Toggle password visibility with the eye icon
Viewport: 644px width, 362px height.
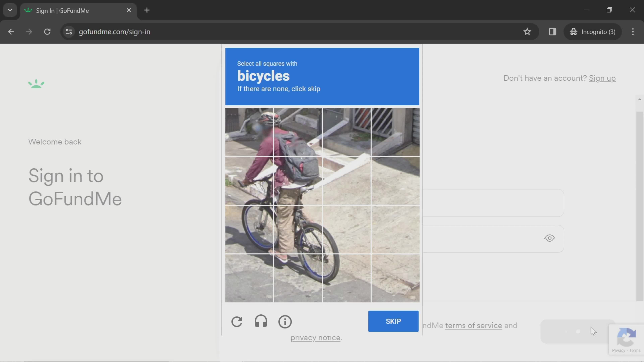(549, 238)
